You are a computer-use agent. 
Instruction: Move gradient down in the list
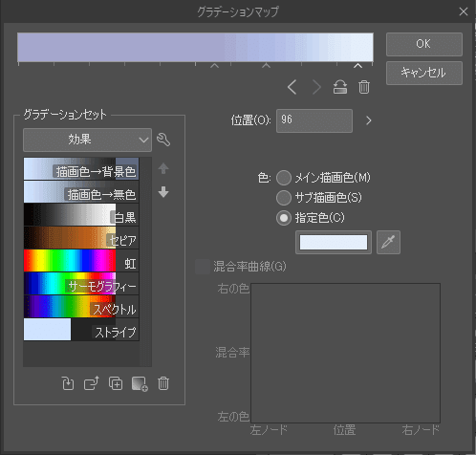coord(163,192)
